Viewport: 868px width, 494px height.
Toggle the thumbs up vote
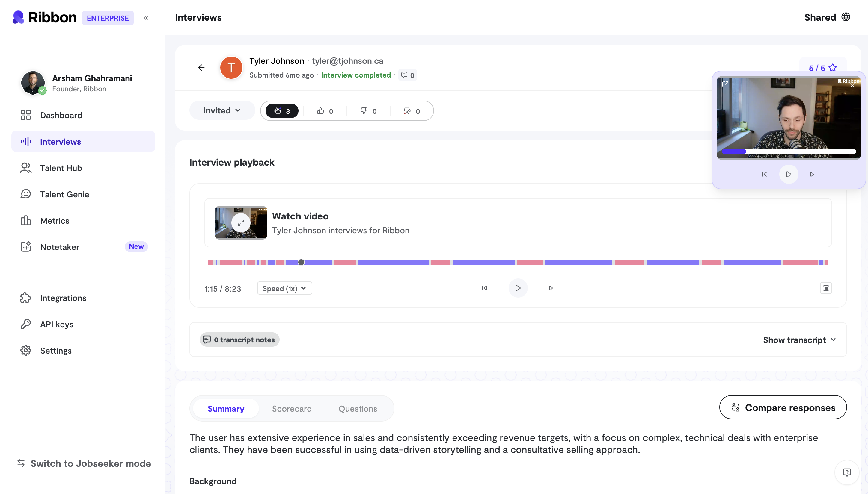point(325,111)
